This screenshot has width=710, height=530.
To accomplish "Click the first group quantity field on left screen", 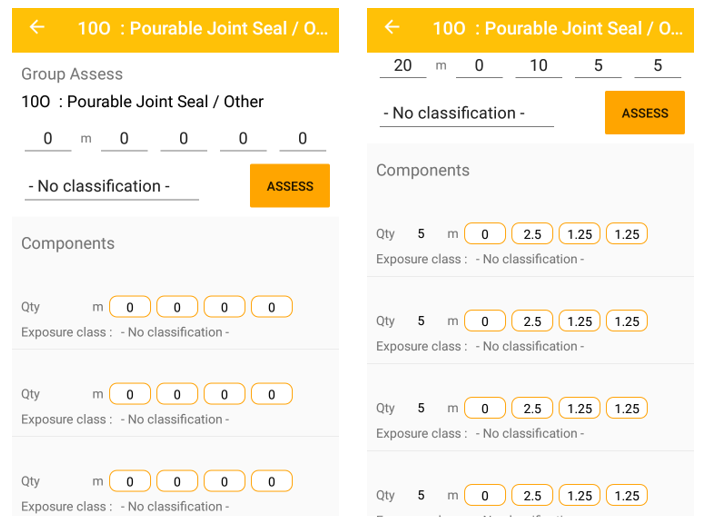I will [48, 138].
